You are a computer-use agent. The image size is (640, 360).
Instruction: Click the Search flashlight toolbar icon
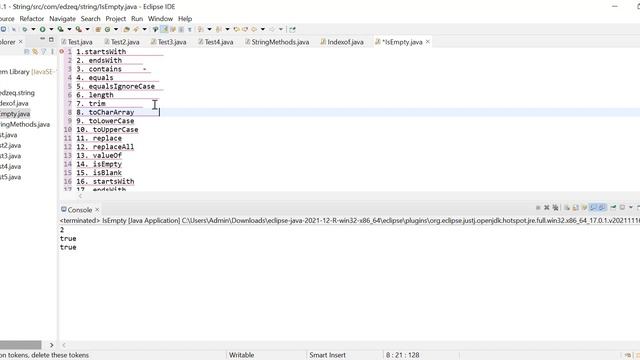(x=135, y=29)
